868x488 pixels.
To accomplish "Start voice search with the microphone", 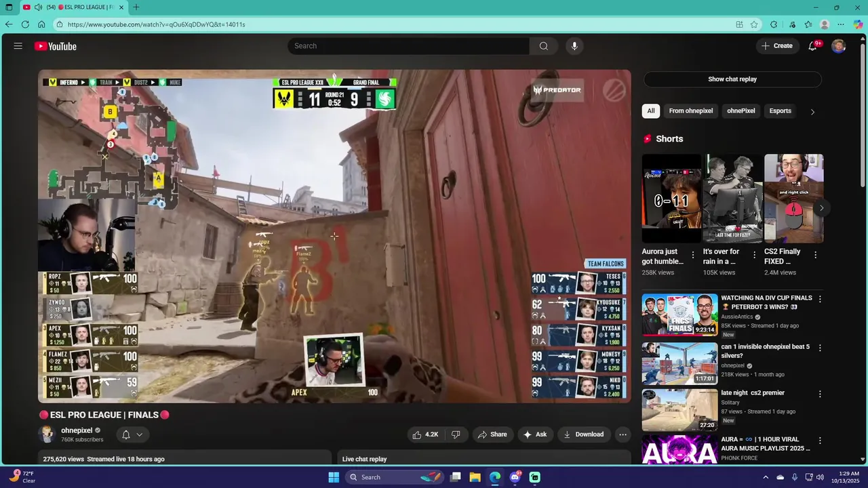I will pyautogui.click(x=574, y=46).
